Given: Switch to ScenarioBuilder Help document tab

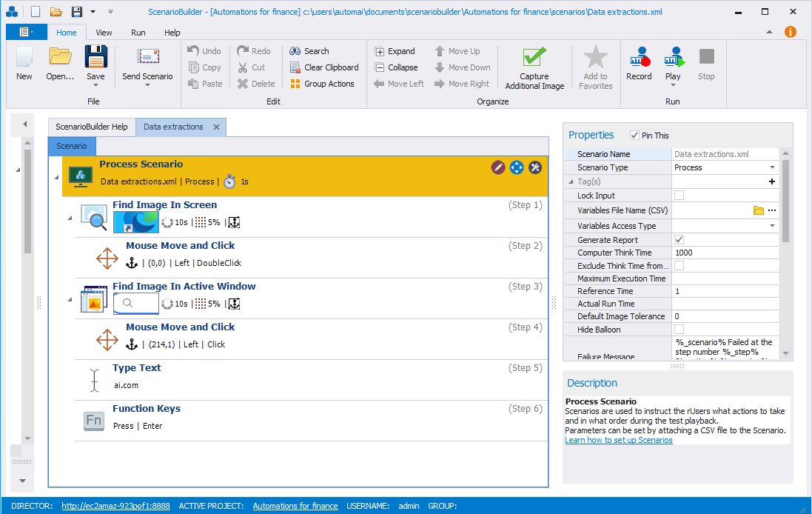Looking at the screenshot, I should 92,127.
